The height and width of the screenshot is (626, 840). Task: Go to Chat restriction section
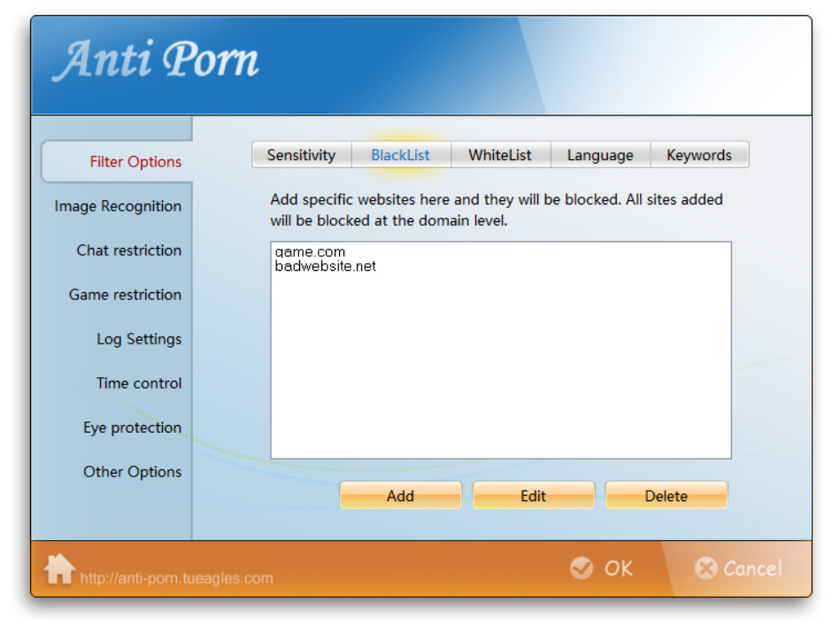point(128,251)
